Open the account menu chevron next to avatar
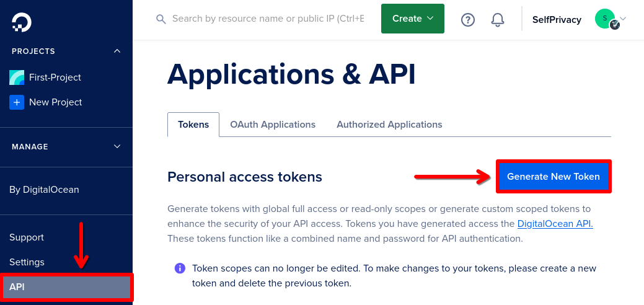 coord(623,19)
